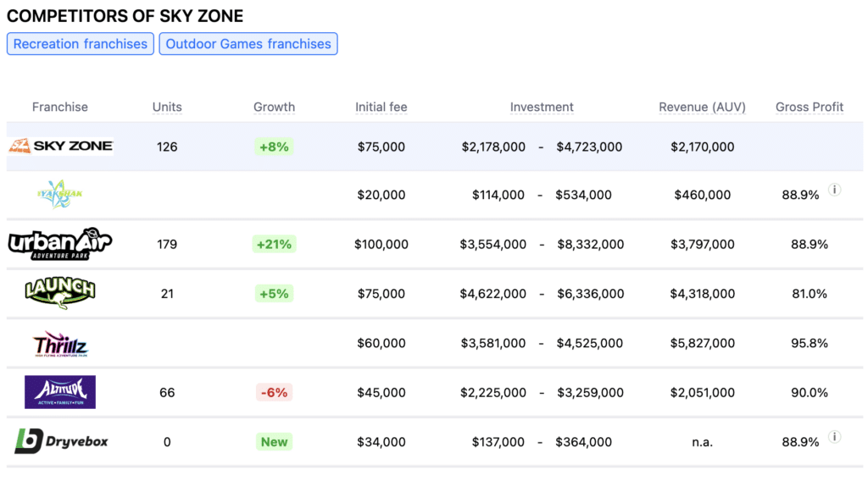Click the Initial fee column header
This screenshot has width=868, height=481.
[381, 107]
